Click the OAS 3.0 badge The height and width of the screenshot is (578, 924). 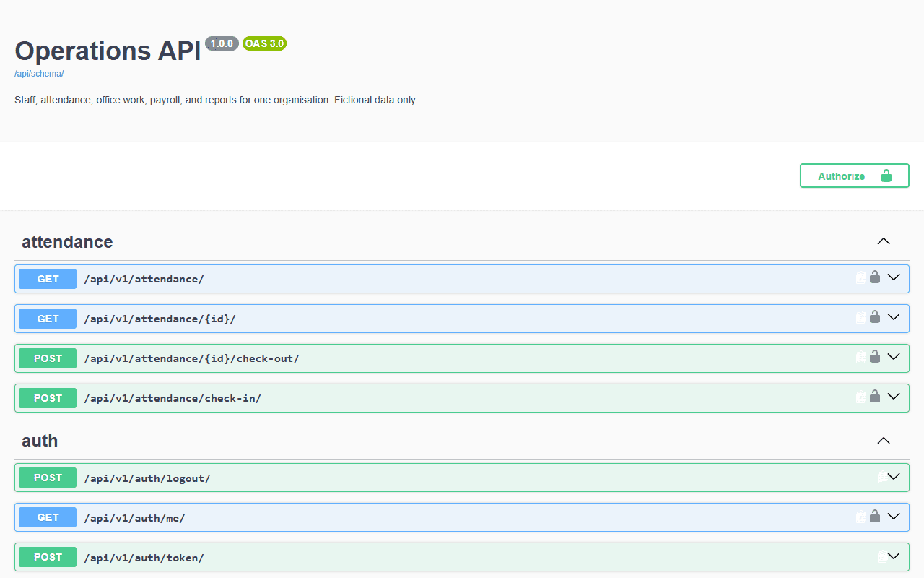click(264, 43)
